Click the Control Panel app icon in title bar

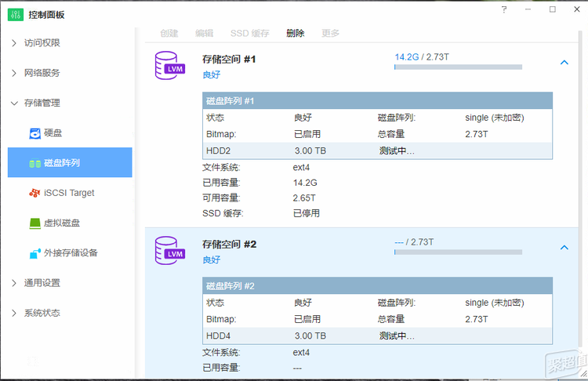coord(14,13)
